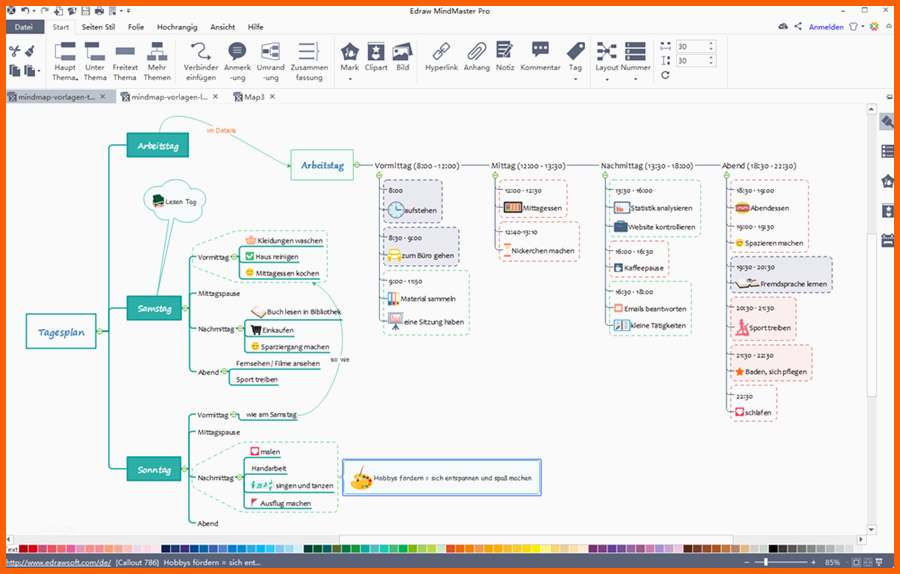This screenshot has width=900, height=574.
Task: Open the format panel in right sidebar
Action: tap(887, 122)
